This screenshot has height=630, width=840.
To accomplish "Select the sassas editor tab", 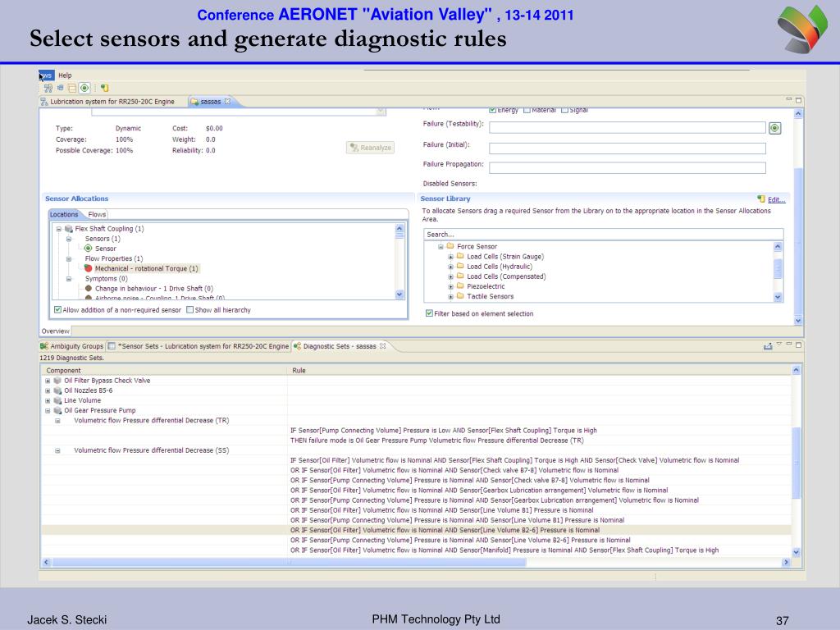I will tap(211, 101).
